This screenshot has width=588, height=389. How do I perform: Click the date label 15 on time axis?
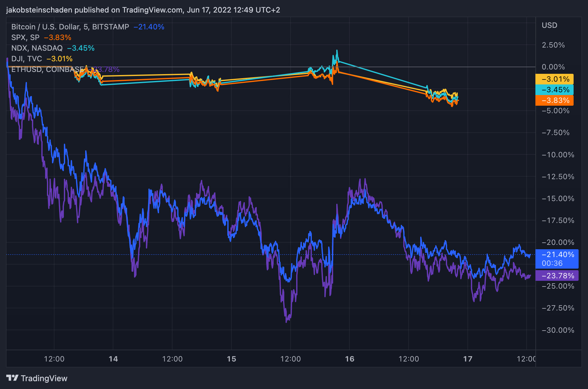231,359
